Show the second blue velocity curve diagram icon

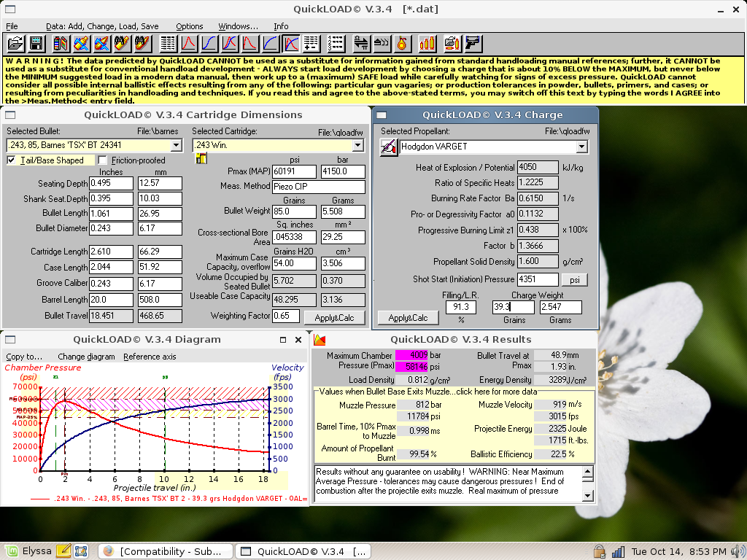(271, 44)
